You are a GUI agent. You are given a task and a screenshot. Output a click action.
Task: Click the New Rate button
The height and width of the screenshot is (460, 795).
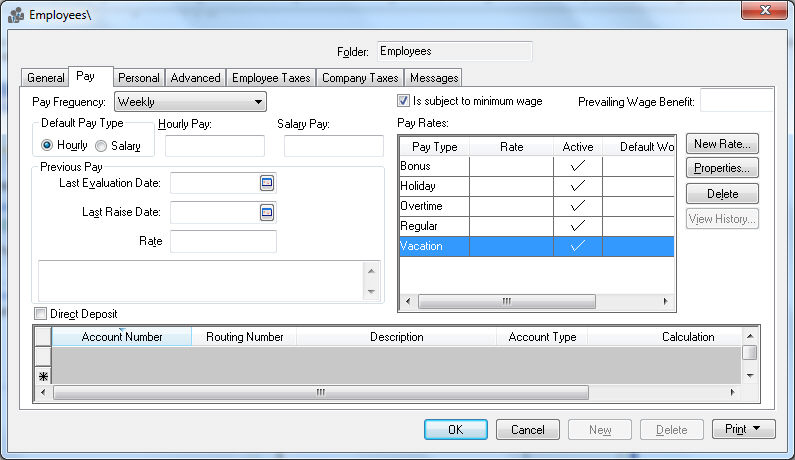[x=722, y=144]
